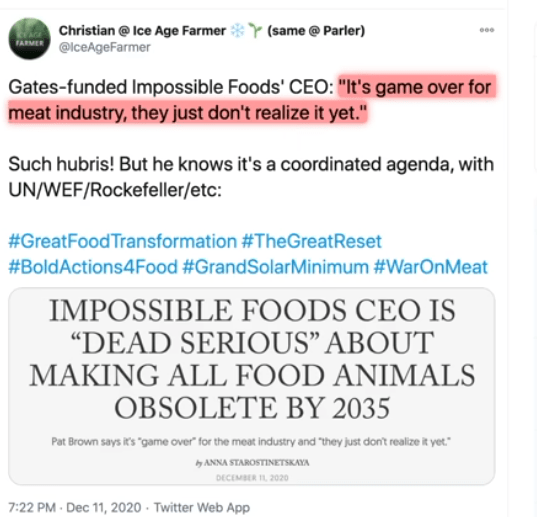Open the #TheGreatReset hashtag
Screen dimensions: 537x517
311,241
